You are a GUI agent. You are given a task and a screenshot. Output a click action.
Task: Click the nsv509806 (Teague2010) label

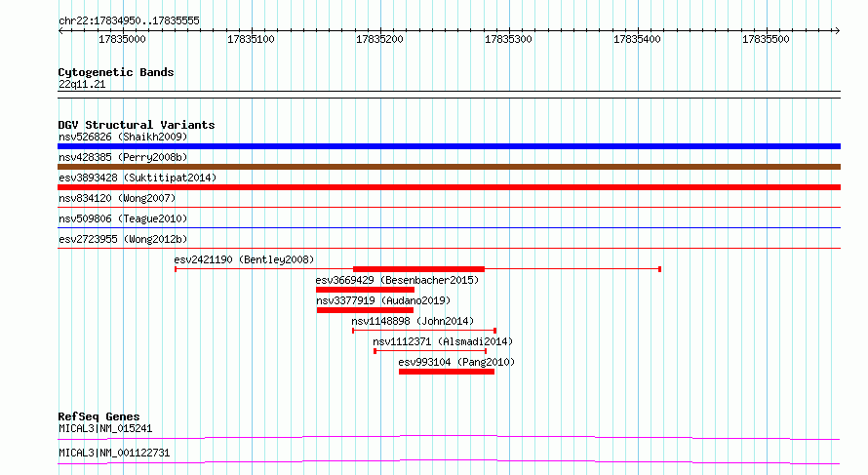pos(123,218)
